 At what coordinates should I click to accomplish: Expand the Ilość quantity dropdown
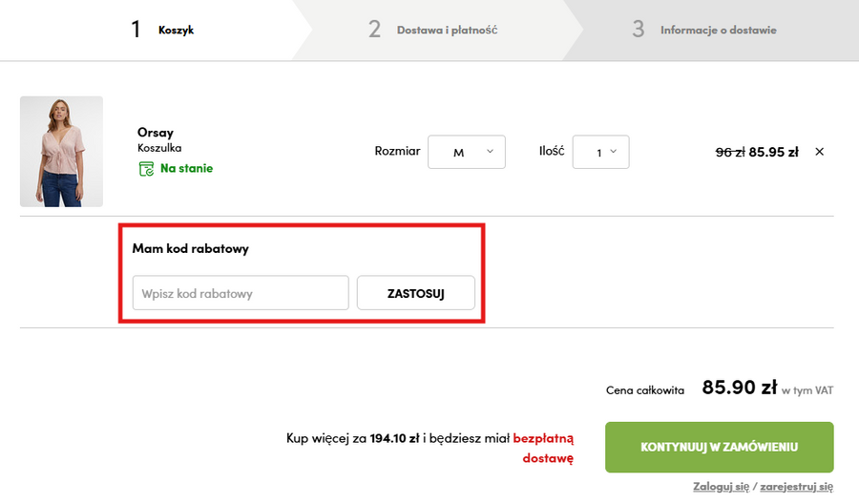click(x=600, y=152)
